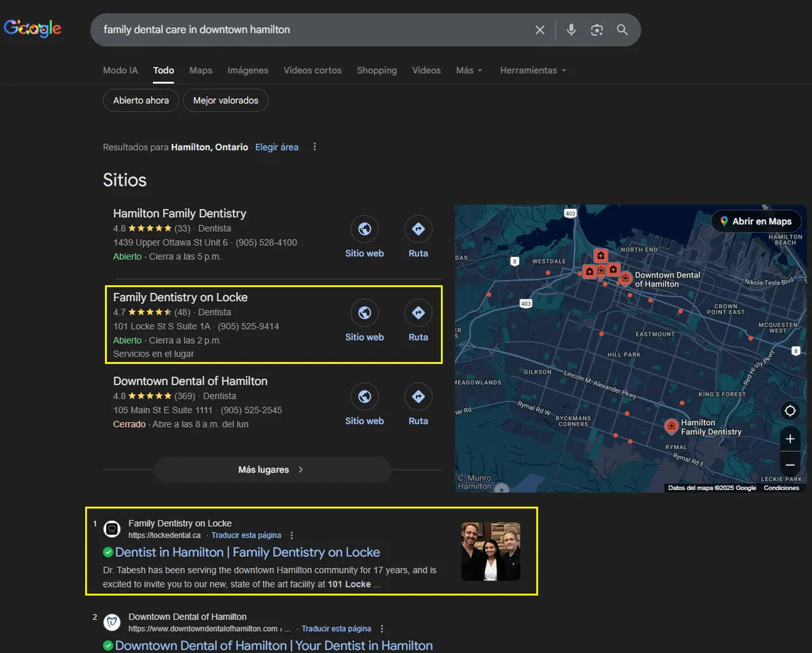Expand the Más dropdown menu

pos(469,70)
